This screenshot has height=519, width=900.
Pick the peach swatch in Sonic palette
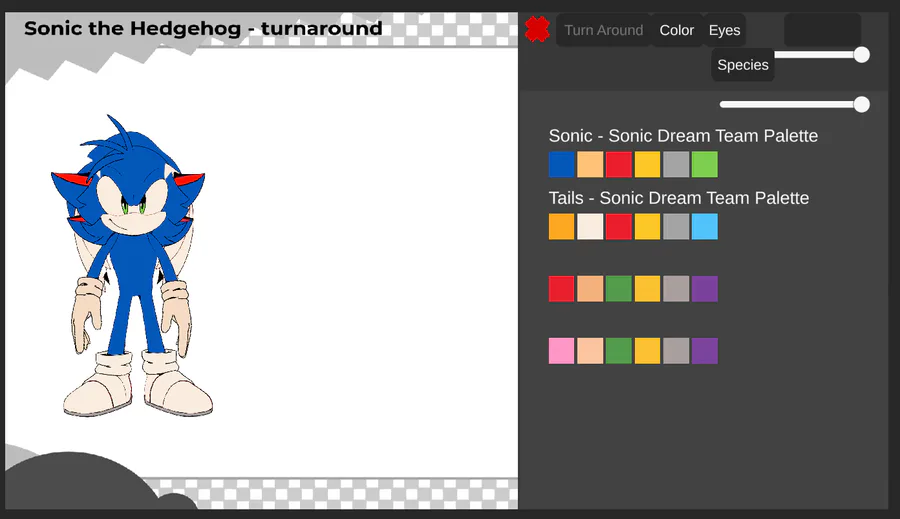click(590, 164)
